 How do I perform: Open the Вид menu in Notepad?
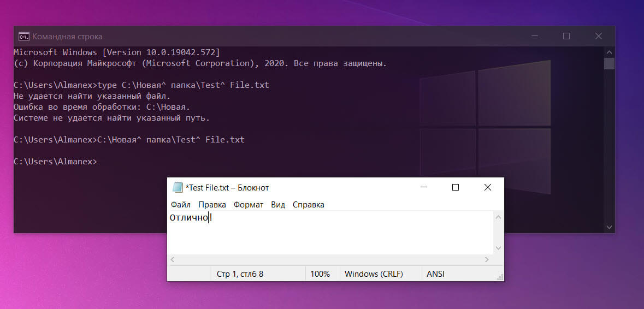coord(278,204)
